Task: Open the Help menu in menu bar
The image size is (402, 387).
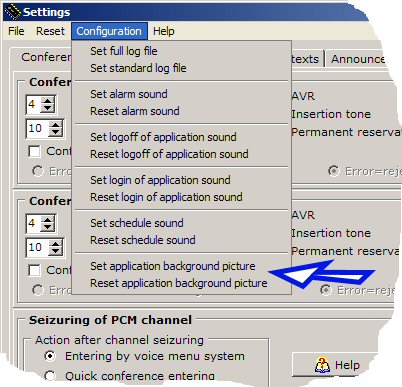Action: point(164,31)
